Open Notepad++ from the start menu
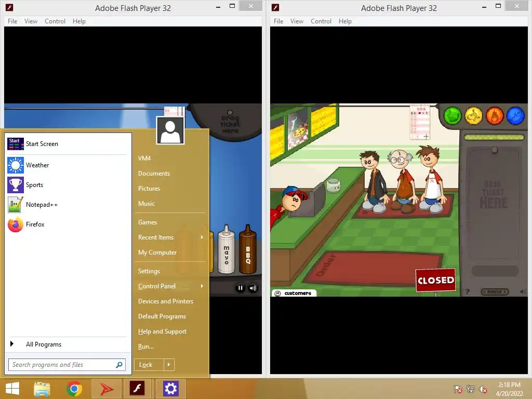The image size is (532, 399). [x=67, y=205]
